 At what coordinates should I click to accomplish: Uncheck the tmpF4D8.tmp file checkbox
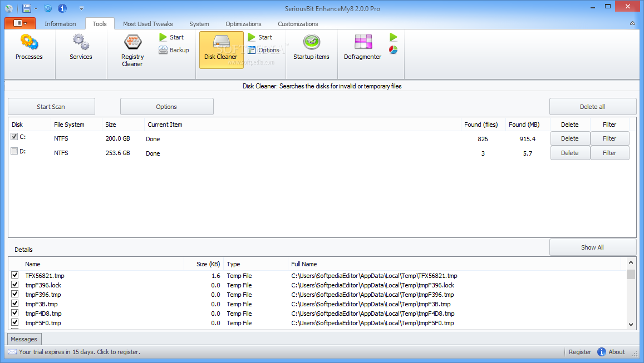pos(15,312)
